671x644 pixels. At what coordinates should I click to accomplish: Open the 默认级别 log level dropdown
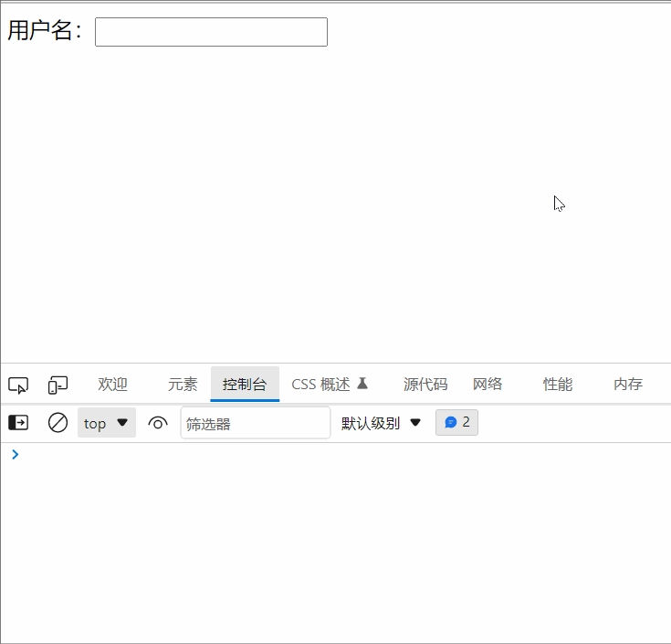click(381, 423)
